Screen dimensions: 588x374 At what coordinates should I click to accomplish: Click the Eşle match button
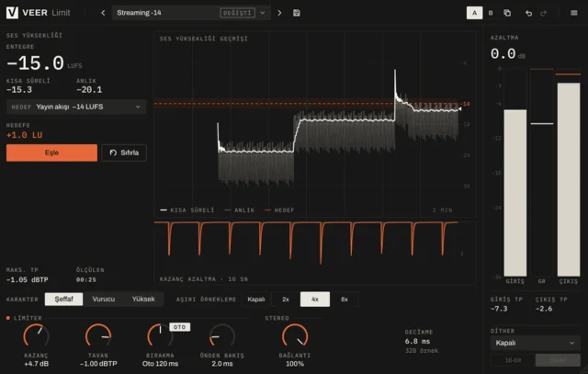pyautogui.click(x=51, y=153)
